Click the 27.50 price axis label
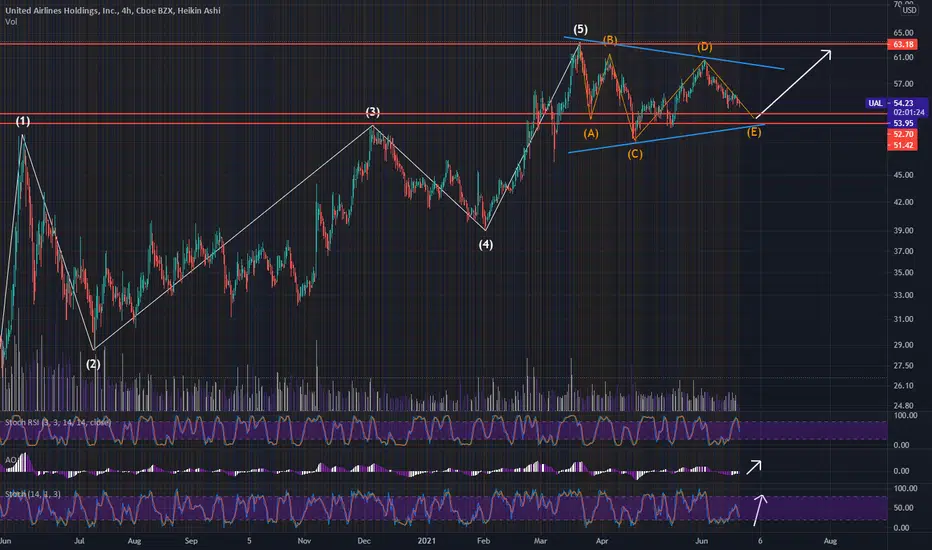The width and height of the screenshot is (932, 550). (x=903, y=366)
